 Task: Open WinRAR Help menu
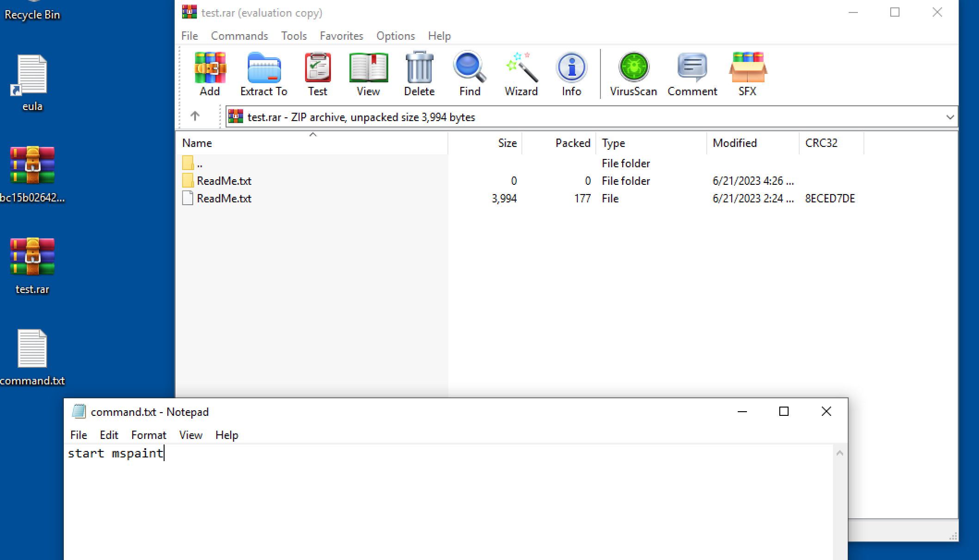[439, 36]
